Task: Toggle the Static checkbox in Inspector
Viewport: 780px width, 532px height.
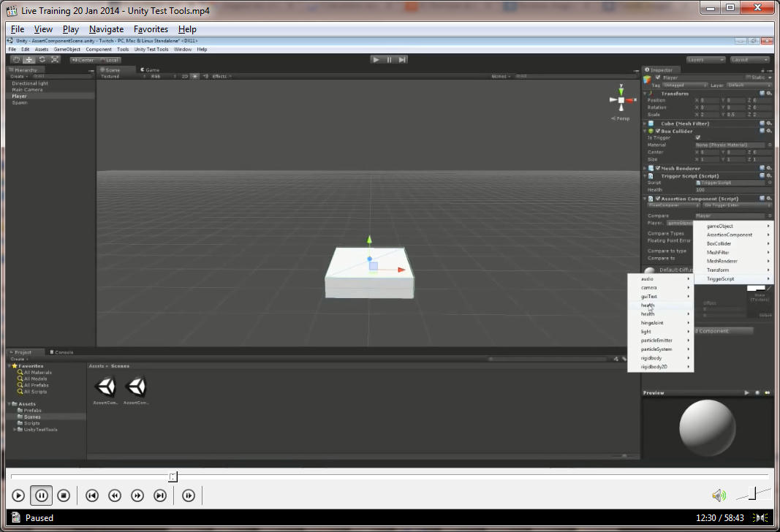Action: click(x=748, y=77)
